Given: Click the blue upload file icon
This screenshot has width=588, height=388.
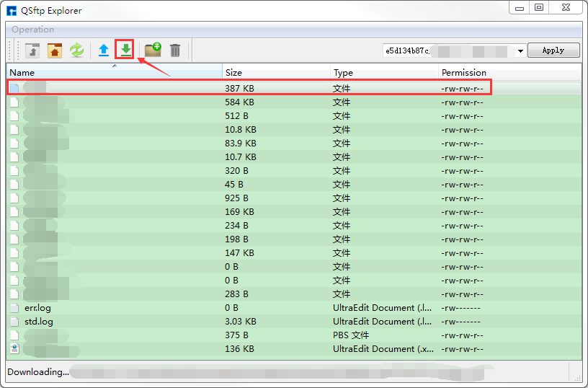Looking at the screenshot, I should coord(104,50).
